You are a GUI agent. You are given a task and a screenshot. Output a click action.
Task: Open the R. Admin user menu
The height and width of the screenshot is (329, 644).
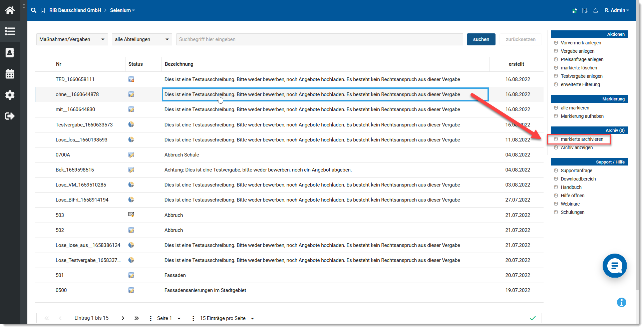(x=617, y=10)
